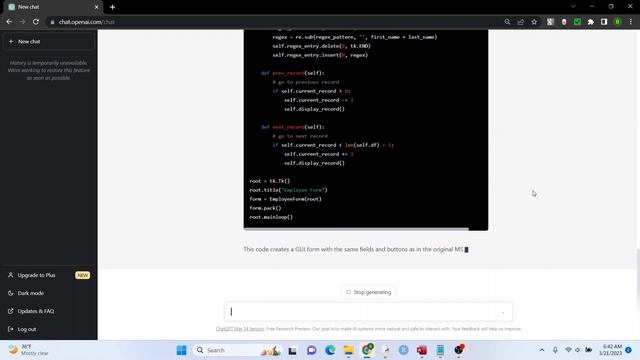Open the green profile avatar
640x360 pixels.
coord(618,22)
